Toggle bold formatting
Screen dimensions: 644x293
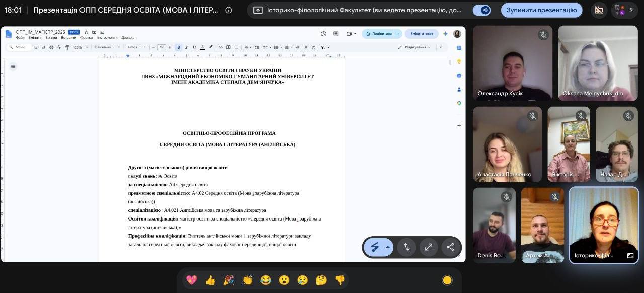tap(178, 47)
